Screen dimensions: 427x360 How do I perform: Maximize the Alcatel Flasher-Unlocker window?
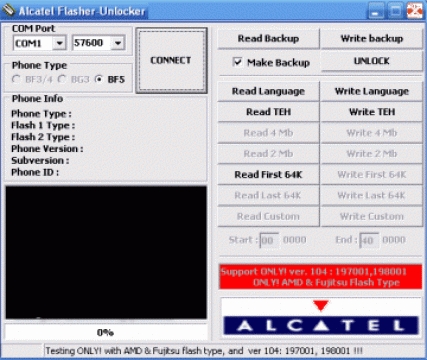tap(395, 11)
